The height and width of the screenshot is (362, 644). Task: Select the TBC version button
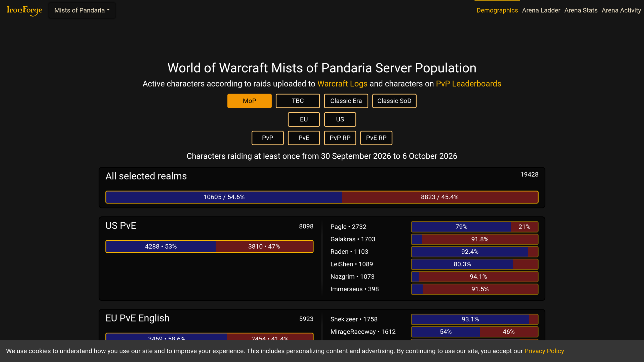(298, 101)
